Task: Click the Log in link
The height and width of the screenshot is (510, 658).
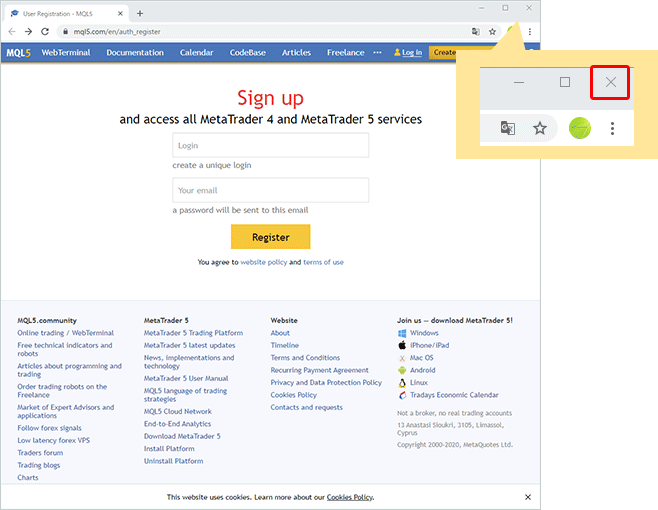Action: 412,52
